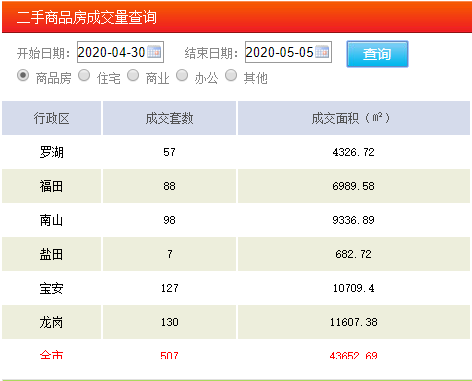Select the 办公 radio button

[182, 76]
